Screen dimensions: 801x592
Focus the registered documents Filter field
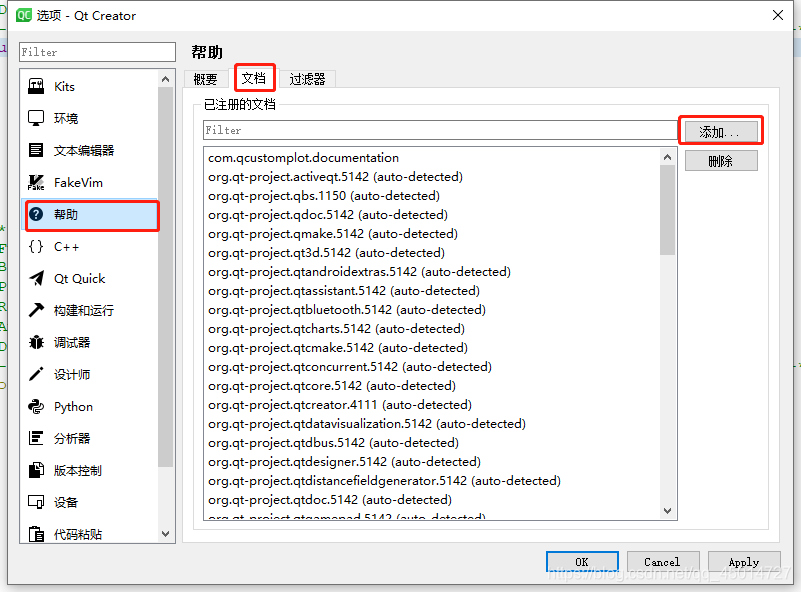[440, 130]
